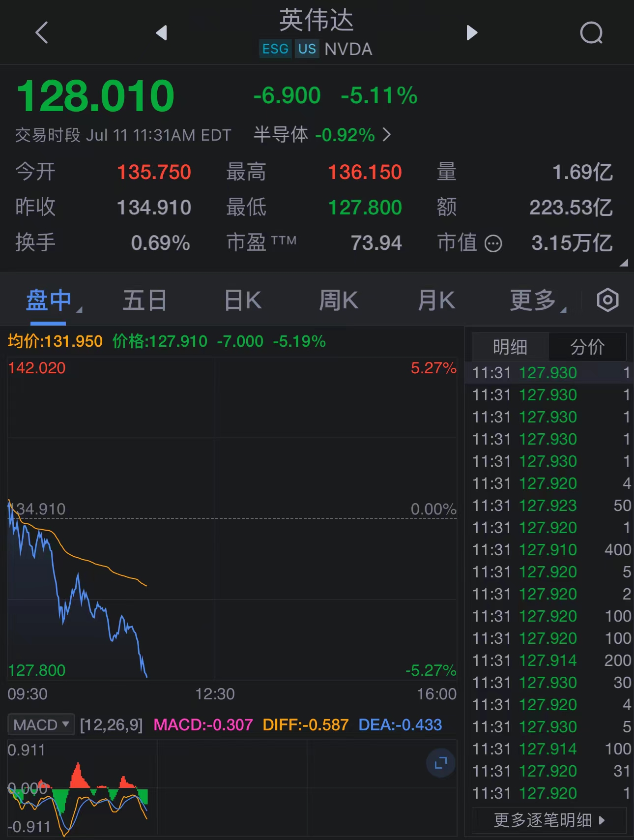Switch to the 分价 price-level tab
The image size is (634, 840).
(587, 347)
